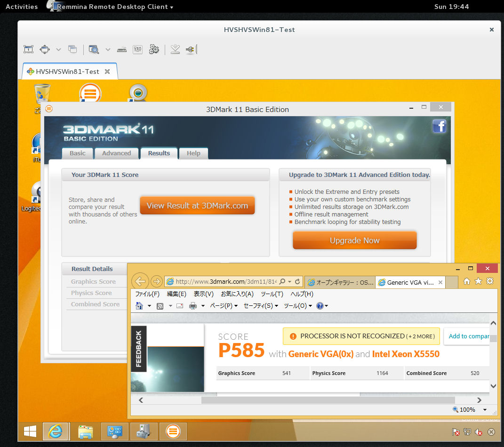The height and width of the screenshot is (447, 504).
Task: Click the search magnifier in IE address bar
Action: click(282, 281)
